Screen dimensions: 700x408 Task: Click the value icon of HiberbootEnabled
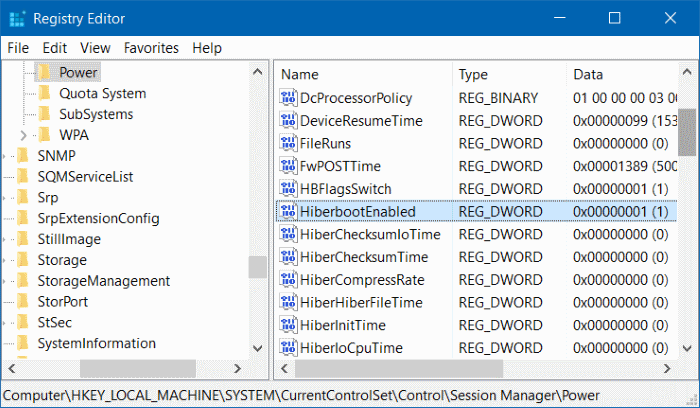(288, 211)
